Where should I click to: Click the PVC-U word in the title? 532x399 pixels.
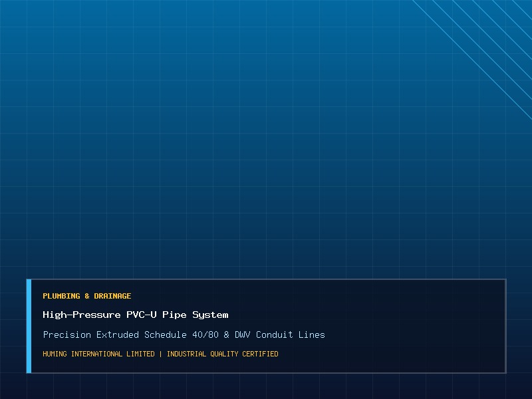click(142, 315)
